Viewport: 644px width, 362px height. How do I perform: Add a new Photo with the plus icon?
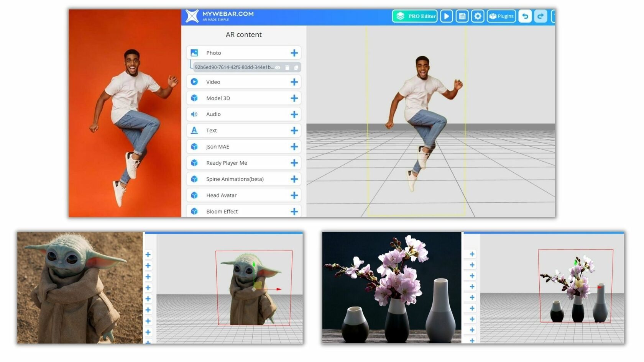[294, 53]
